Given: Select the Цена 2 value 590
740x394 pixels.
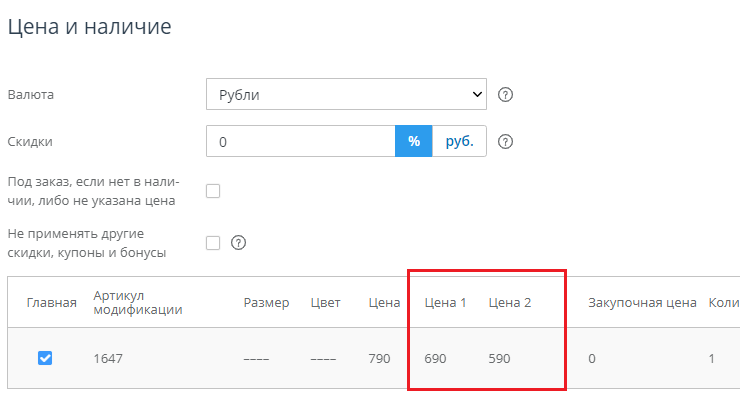Looking at the screenshot, I should [499, 359].
